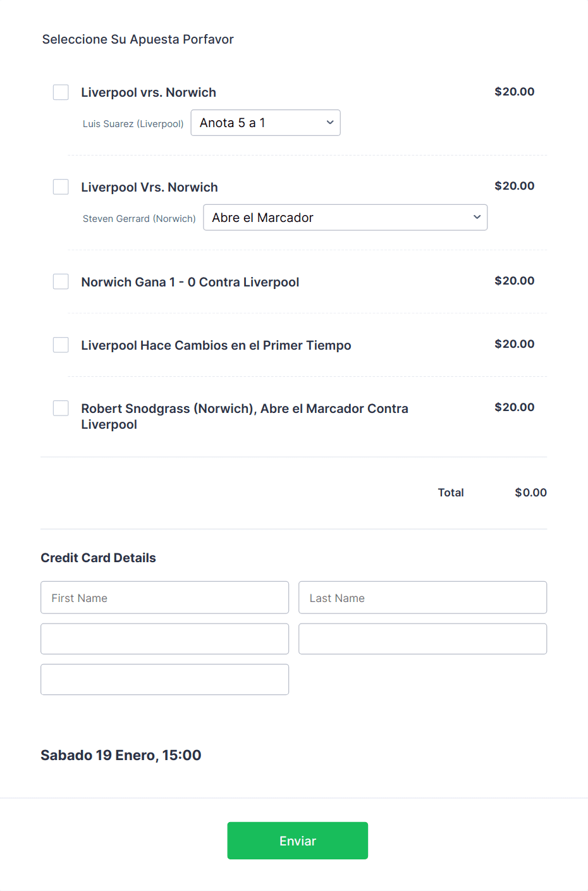Click empty field below First Name

coord(165,639)
